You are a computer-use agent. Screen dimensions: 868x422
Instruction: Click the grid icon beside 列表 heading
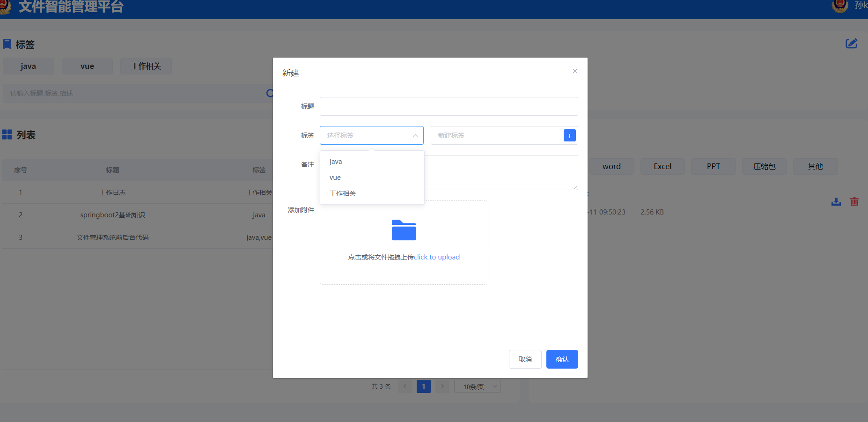point(7,134)
